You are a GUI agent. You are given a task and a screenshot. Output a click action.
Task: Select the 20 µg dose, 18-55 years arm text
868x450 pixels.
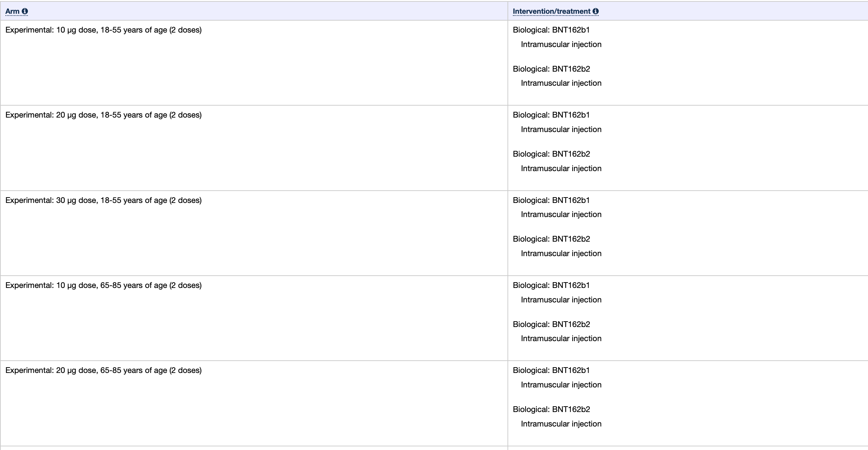point(104,115)
